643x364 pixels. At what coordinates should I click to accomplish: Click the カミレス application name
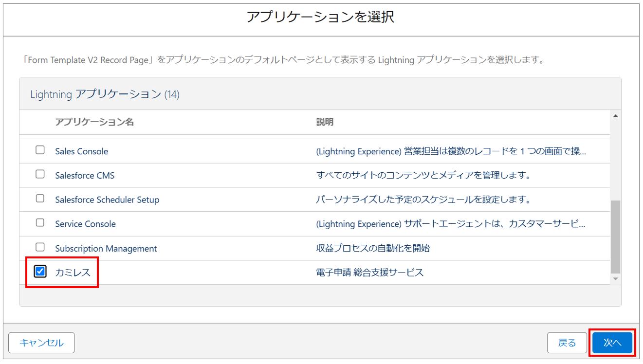pos(73,273)
